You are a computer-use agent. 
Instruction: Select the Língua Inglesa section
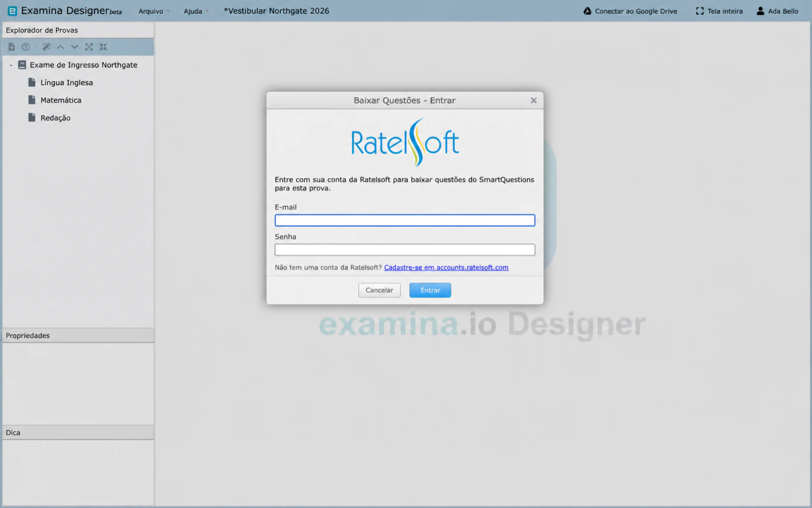66,83
